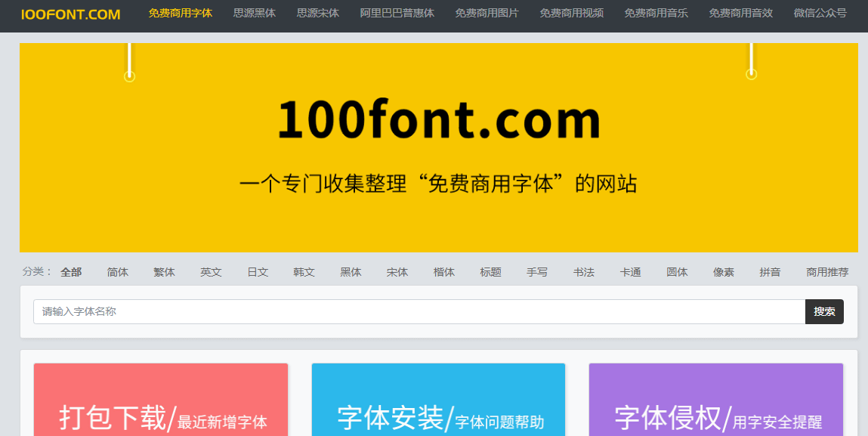868x436 pixels.
Task: Open the 字体侵权 warning card
Action: pyautogui.click(x=715, y=402)
